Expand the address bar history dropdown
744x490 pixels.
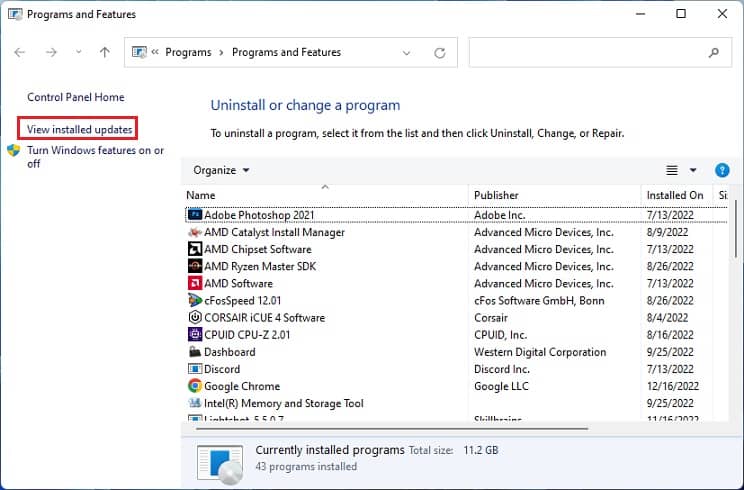tap(406, 53)
